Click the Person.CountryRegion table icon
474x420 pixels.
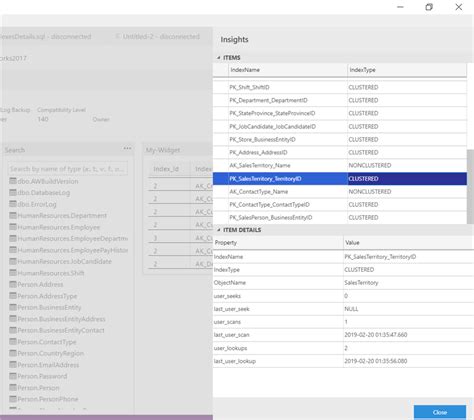tap(13, 353)
